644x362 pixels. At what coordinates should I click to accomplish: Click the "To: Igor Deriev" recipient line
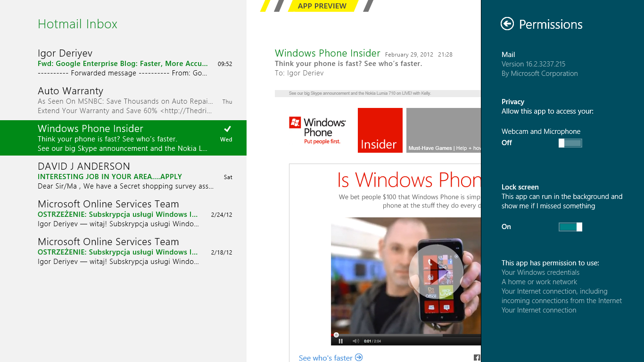[299, 73]
